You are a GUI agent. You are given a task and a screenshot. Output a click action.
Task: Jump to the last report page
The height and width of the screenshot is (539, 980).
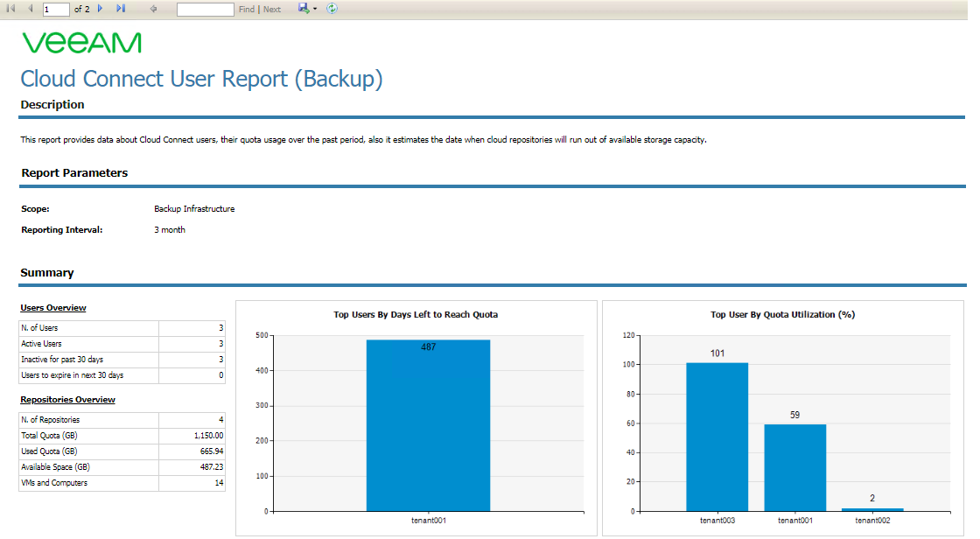[121, 9]
